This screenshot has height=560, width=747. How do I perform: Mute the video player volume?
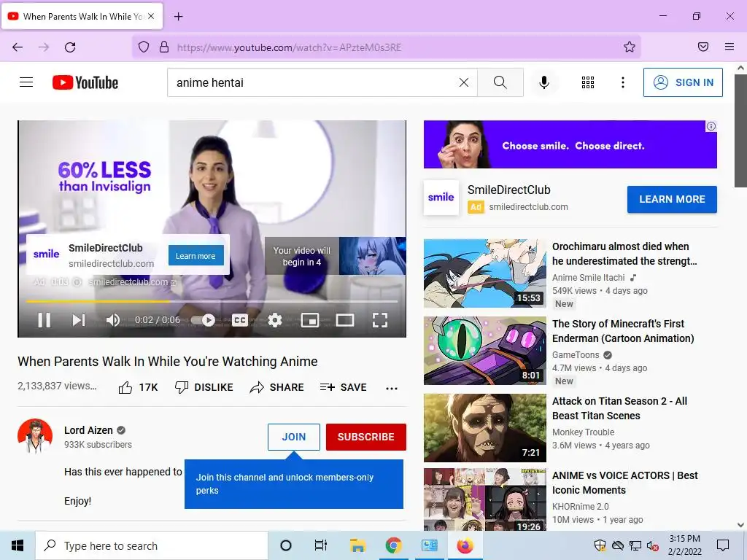click(113, 320)
